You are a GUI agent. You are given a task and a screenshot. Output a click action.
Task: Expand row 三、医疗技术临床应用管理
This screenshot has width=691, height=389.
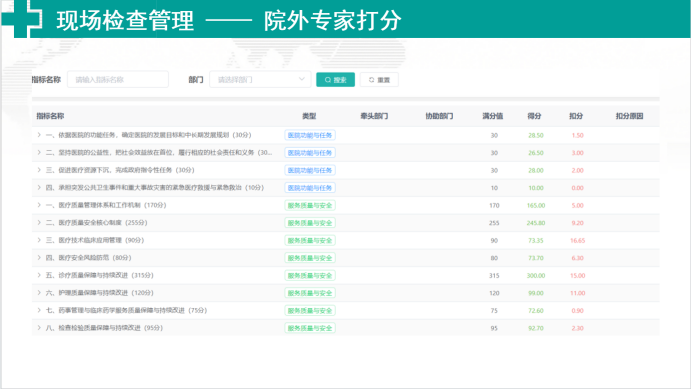coord(39,240)
